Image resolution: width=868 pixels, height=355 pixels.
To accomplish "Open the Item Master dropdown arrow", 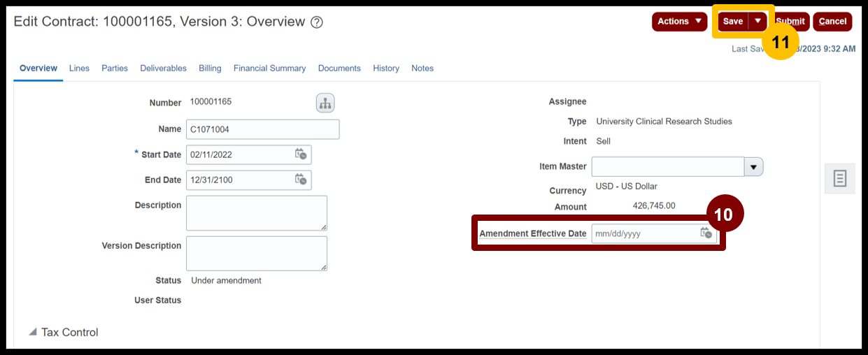I will click(x=754, y=167).
